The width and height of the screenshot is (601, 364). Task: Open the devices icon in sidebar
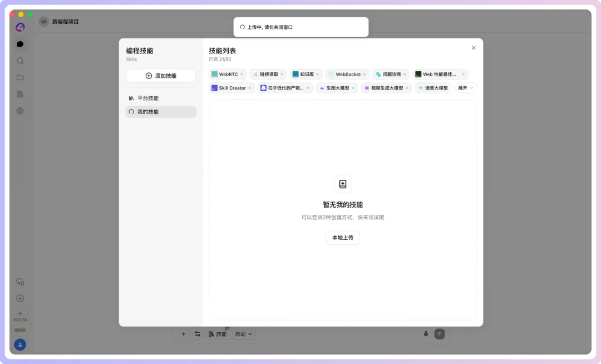(20, 282)
